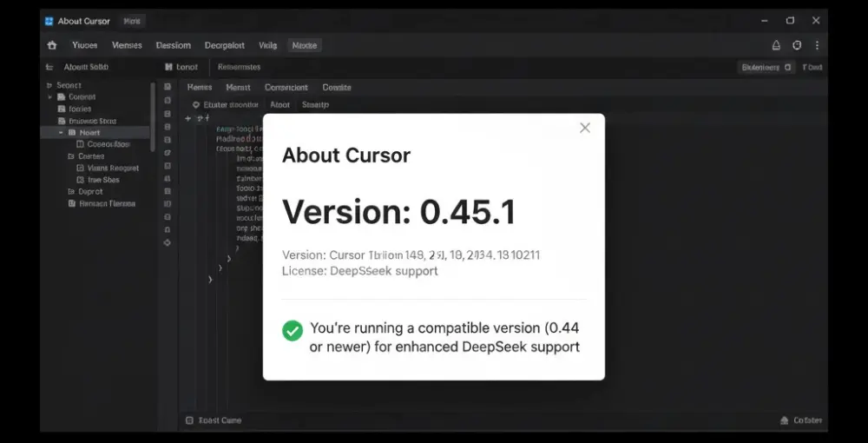Click the "Atoentt Solkb" panel title
The height and width of the screenshot is (443, 868).
[x=86, y=67]
